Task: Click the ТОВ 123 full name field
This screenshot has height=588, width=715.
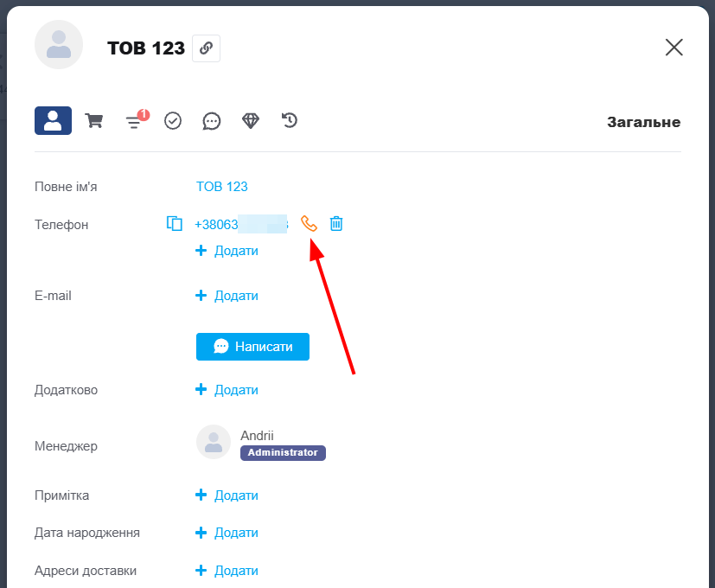Action: pyautogui.click(x=222, y=187)
